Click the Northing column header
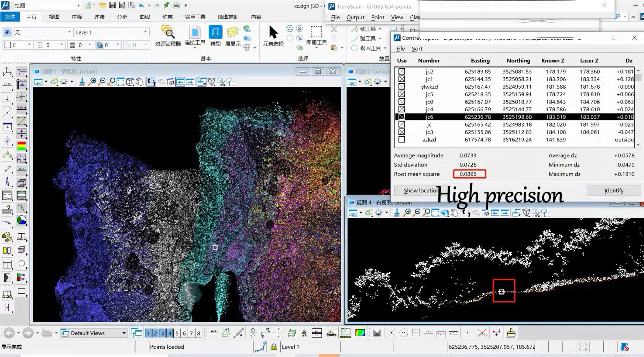 [x=518, y=60]
